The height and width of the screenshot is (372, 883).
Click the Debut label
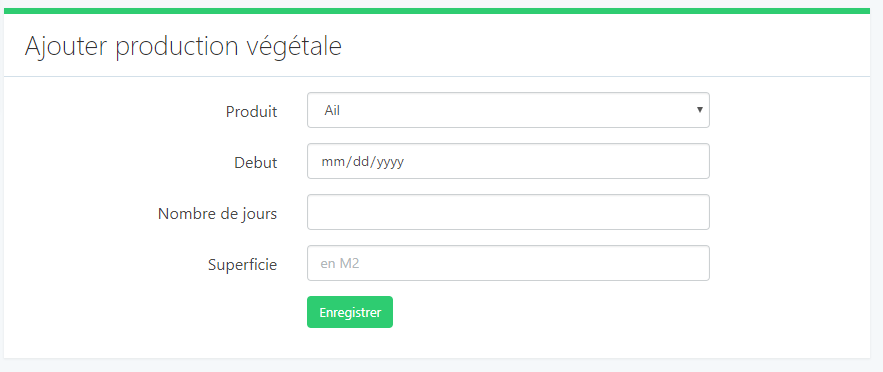[256, 163]
